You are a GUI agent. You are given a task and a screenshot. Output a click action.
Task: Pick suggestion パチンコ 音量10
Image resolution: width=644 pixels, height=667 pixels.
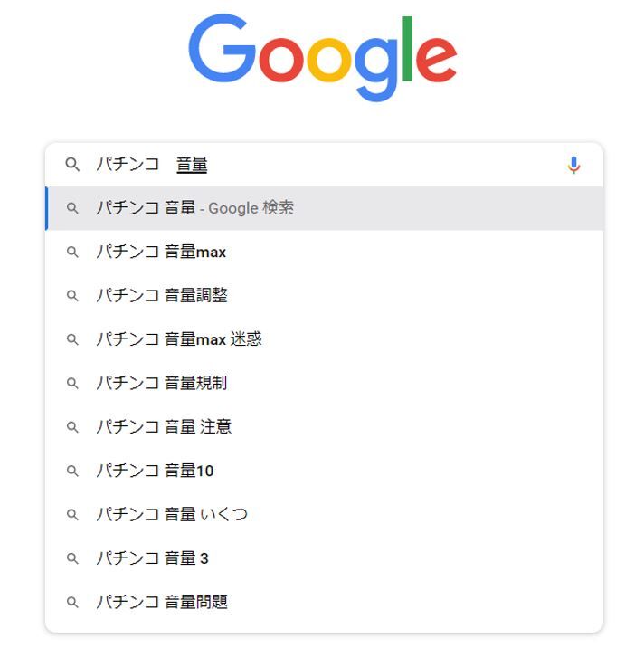(156, 471)
